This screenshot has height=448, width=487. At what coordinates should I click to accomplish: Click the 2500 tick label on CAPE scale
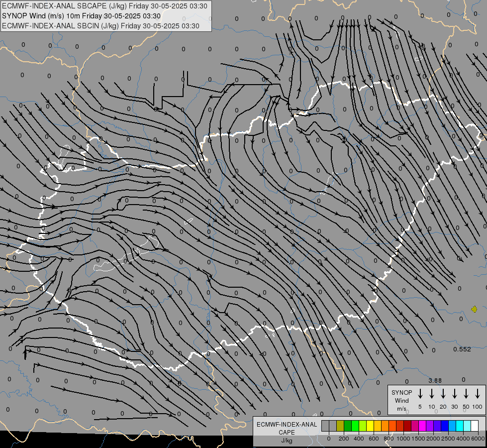(x=448, y=439)
